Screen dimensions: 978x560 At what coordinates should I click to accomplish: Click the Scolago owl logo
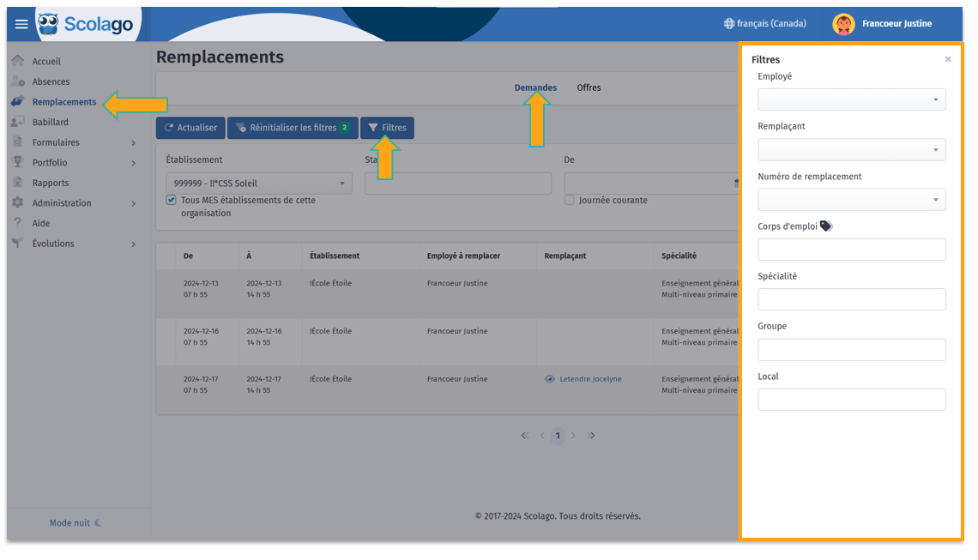click(49, 24)
